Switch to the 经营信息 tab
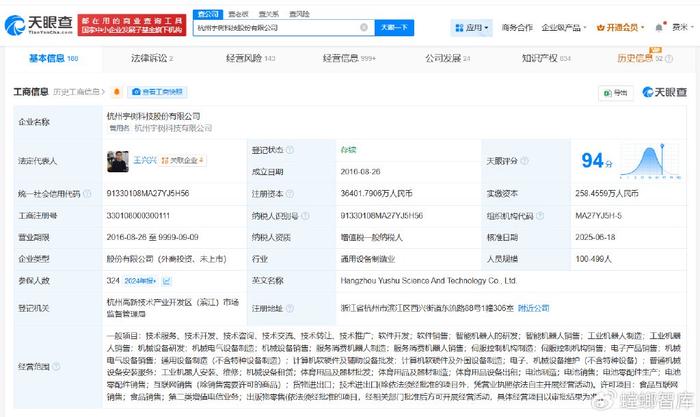The height and width of the screenshot is (417, 700). pos(349,58)
